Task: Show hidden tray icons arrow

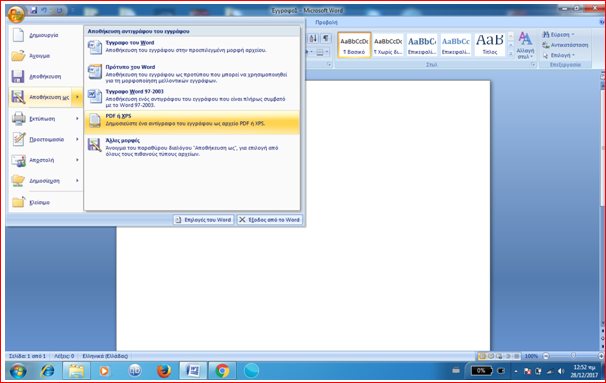Action: (516, 371)
